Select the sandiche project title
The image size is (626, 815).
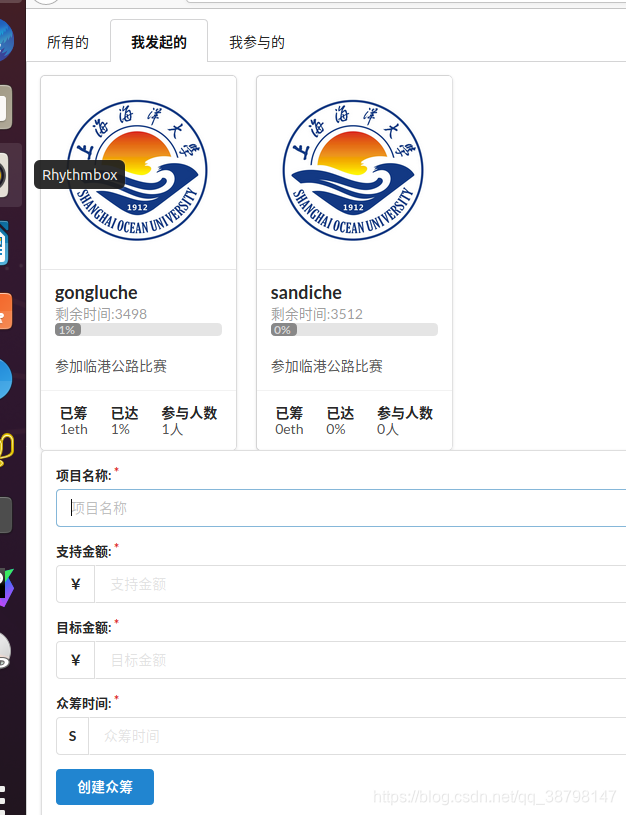(x=306, y=293)
